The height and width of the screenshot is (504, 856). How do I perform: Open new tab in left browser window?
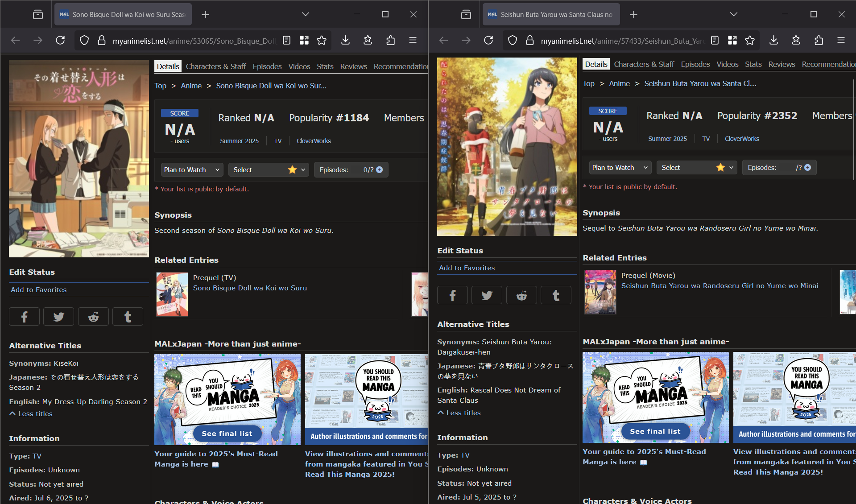click(x=205, y=15)
